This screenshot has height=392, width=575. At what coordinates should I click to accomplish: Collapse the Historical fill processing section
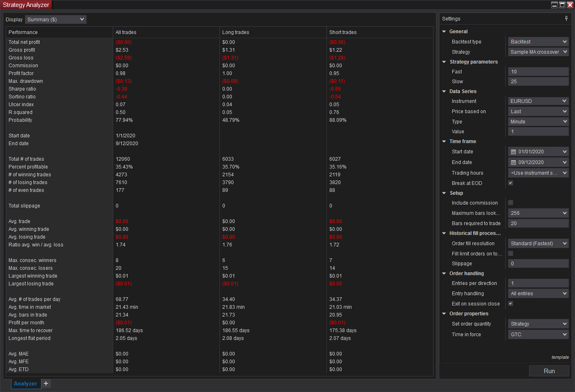(x=444, y=233)
